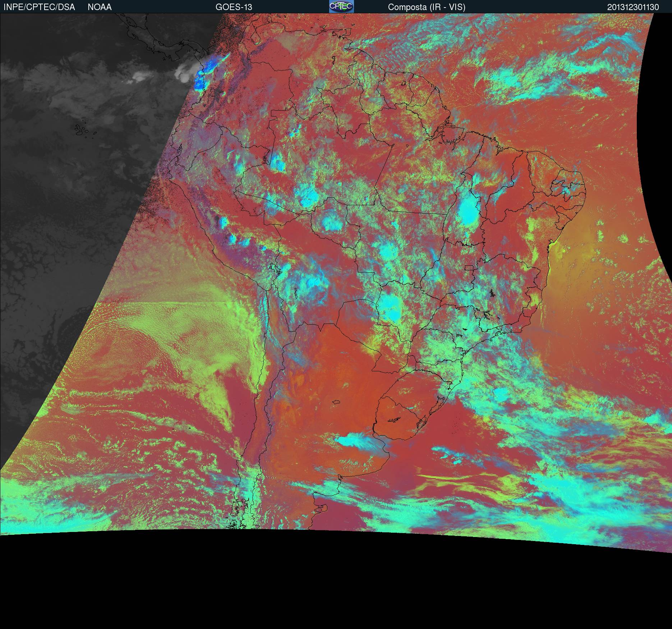
Task: Click the Lake Titicaca outline
Action: (x=275, y=270)
